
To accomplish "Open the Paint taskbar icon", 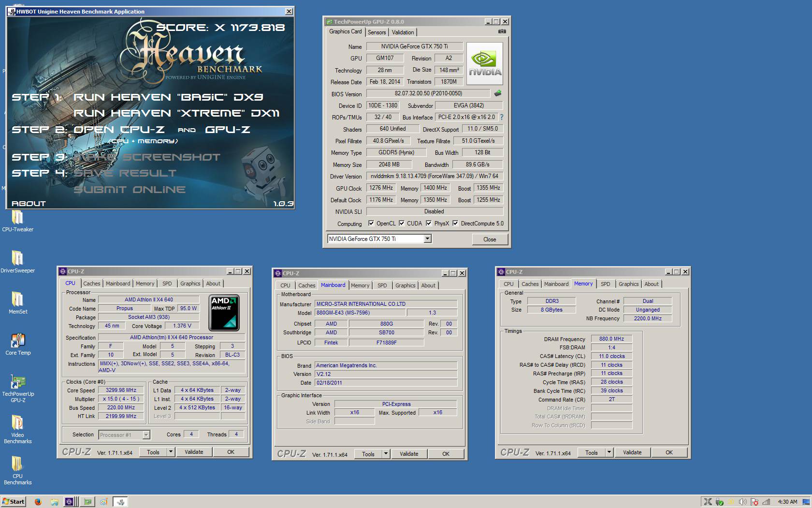I will (x=103, y=502).
